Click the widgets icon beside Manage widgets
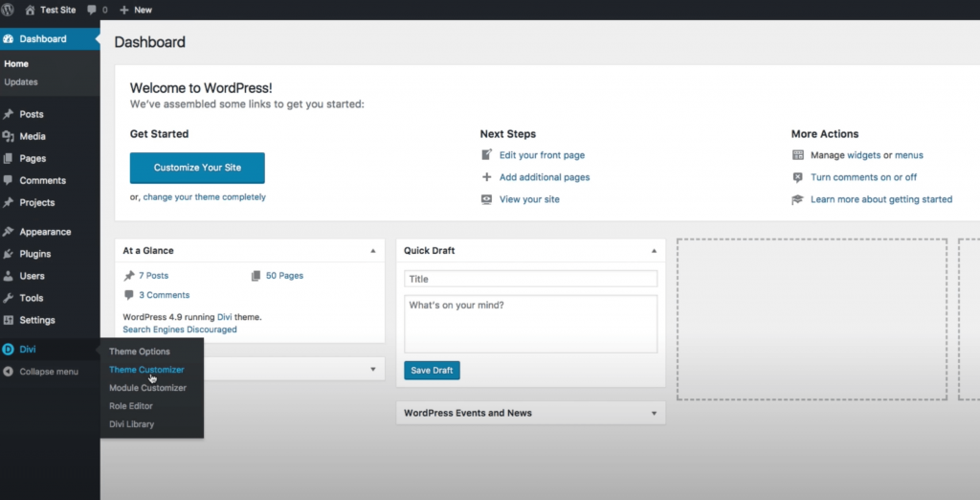This screenshot has width=980, height=500. pos(797,154)
